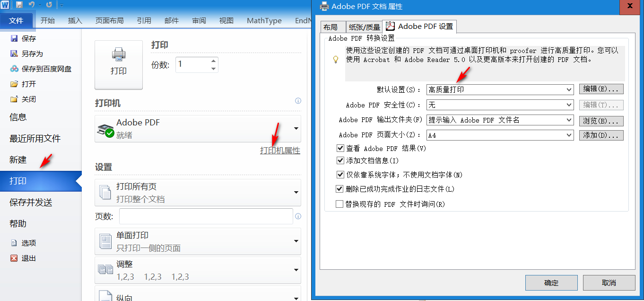
Task: Select 保存到百度网盘 in the sidebar
Action: point(41,69)
